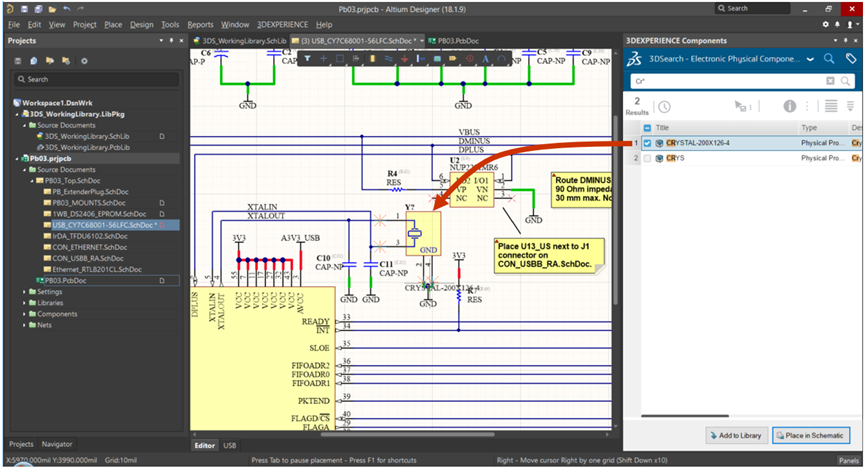Click the yellow Port icon in schematic toolbar
The width and height of the screenshot is (865, 468).
tap(453, 58)
